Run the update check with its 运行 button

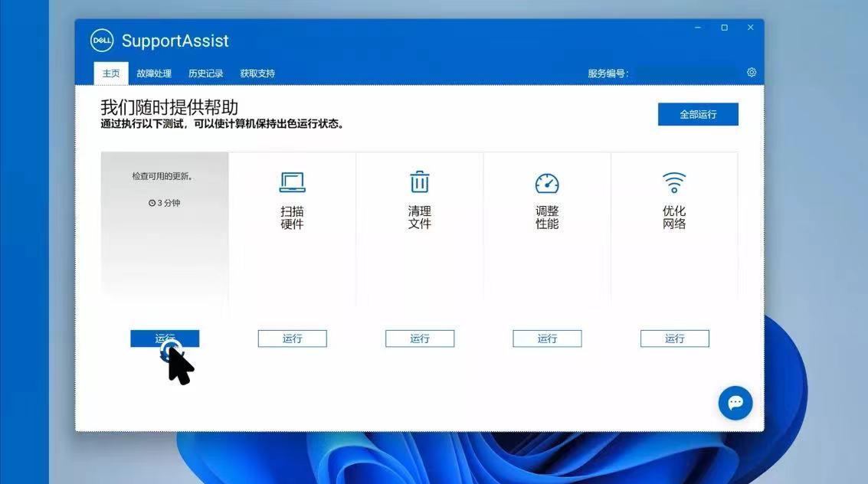point(165,338)
